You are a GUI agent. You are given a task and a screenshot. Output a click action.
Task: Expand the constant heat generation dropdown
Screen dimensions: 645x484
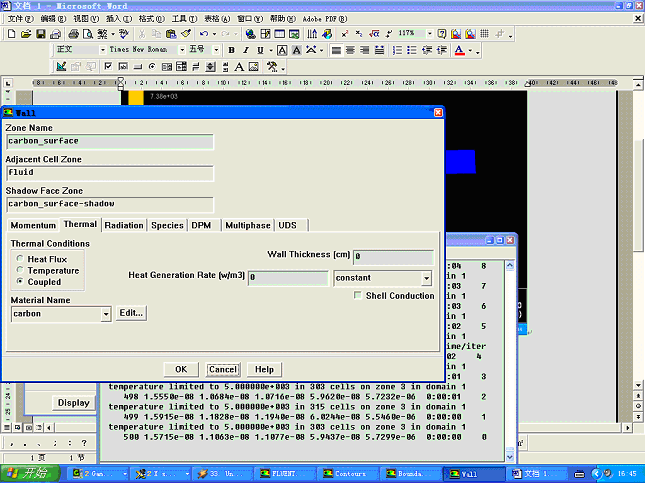coord(425,278)
